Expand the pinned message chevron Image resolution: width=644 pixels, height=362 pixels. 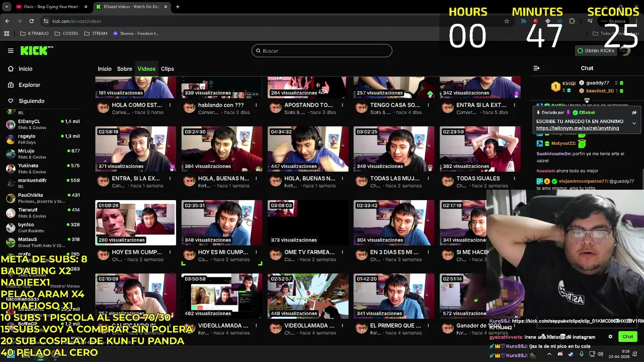click(634, 123)
